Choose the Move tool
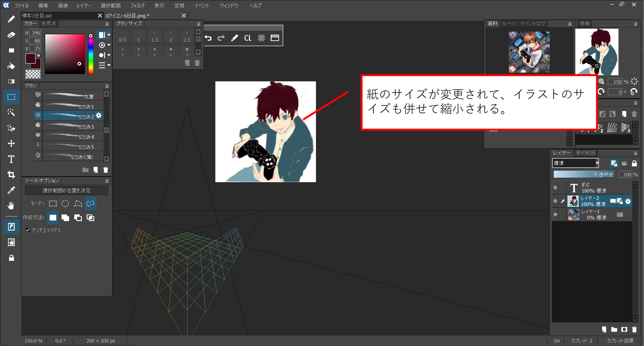The width and height of the screenshot is (644, 346). pyautogui.click(x=11, y=143)
